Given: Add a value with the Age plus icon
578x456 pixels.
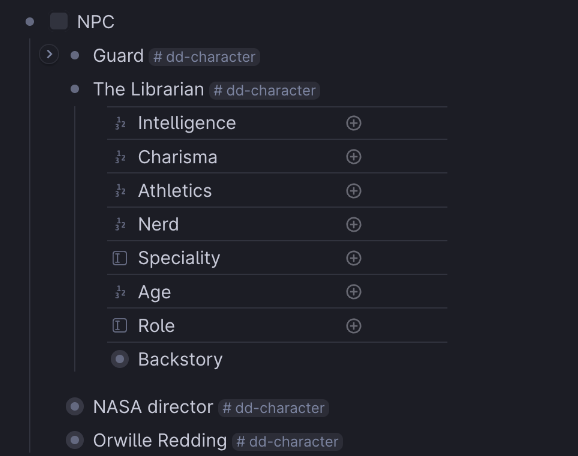Looking at the screenshot, I should click(354, 292).
